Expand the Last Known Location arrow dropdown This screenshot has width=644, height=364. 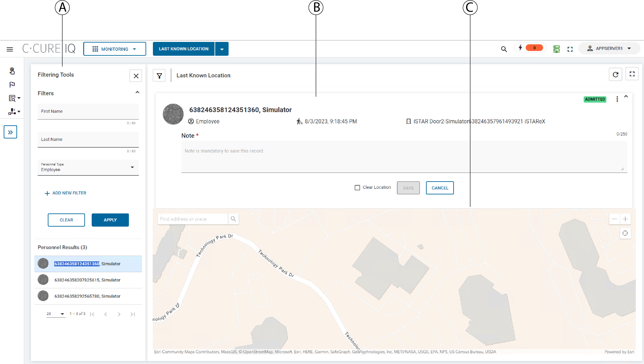222,49
